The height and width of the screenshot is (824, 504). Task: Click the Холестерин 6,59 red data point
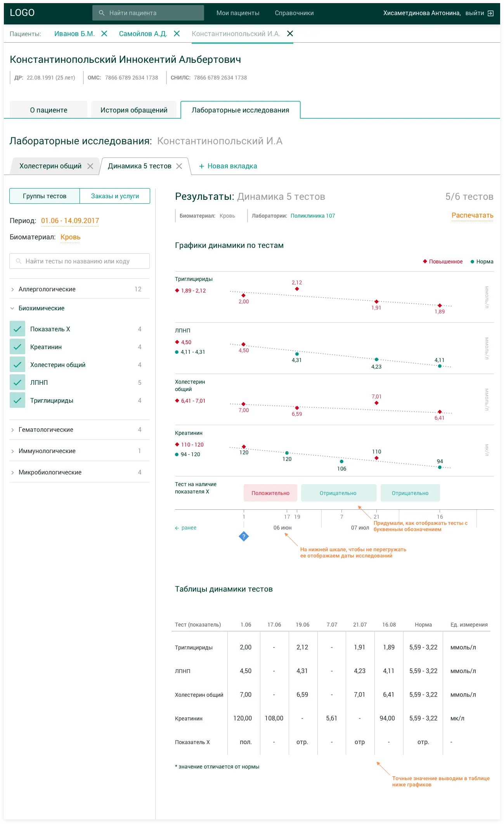click(297, 408)
